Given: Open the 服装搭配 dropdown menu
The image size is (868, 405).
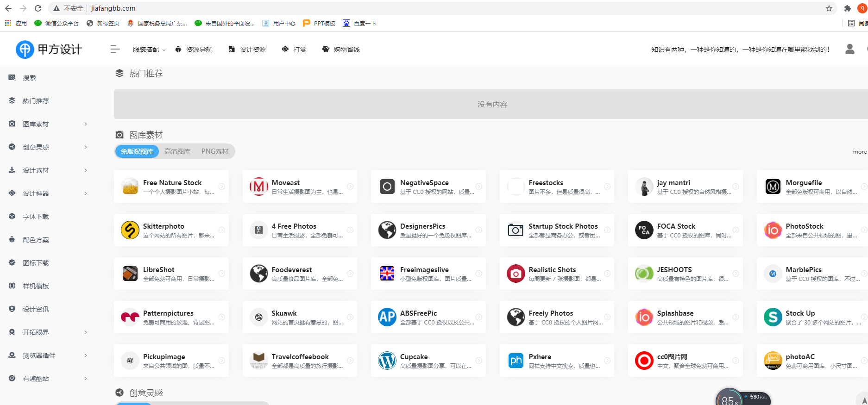Looking at the screenshot, I should (149, 50).
